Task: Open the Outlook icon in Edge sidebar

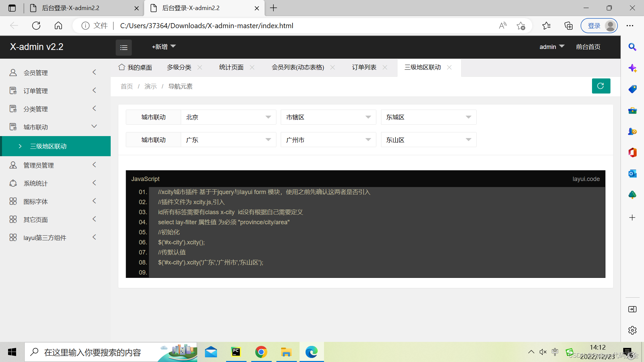Action: pos(632,174)
